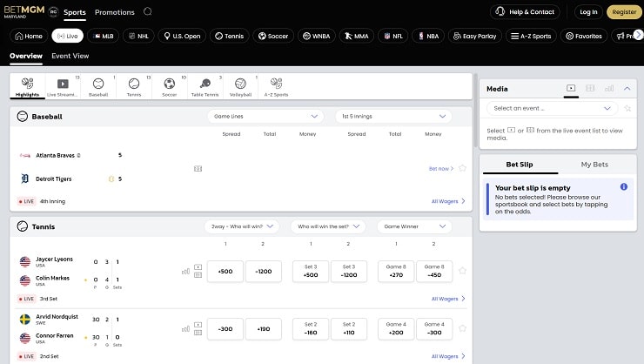Bet +500 on Jaycer Lyeons to win
Image resolution: width=644 pixels, height=364 pixels.
point(225,271)
